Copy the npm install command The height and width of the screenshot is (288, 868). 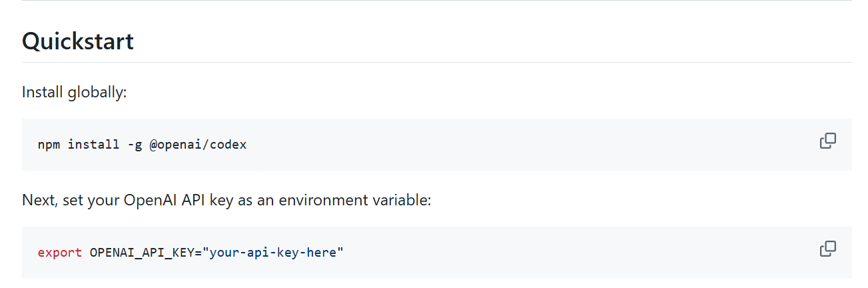click(827, 141)
